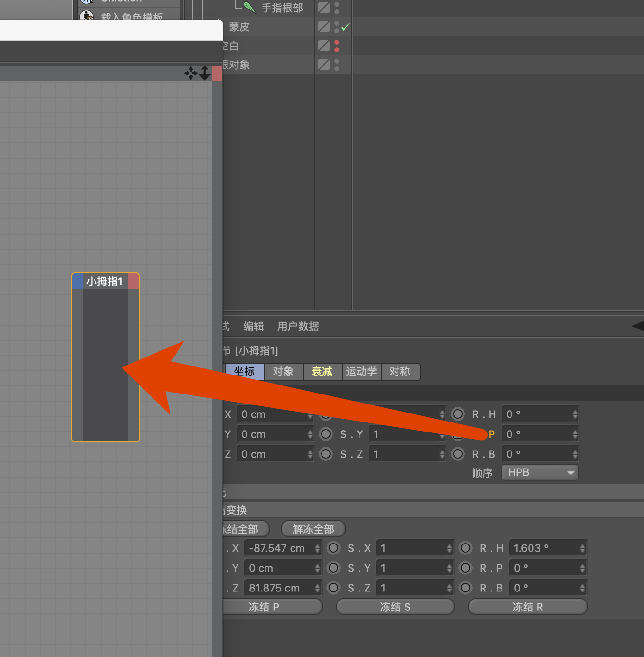Viewport: 644px width, 657px height.
Task: Toggle the keyframe circle beside S.Y in the frozen transform section
Action: tap(333, 568)
